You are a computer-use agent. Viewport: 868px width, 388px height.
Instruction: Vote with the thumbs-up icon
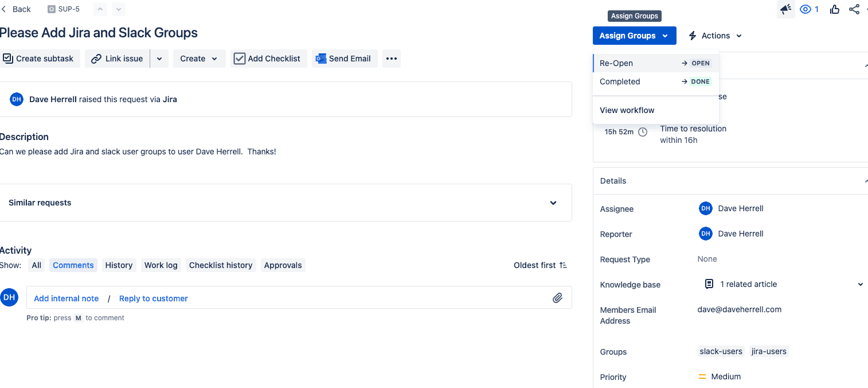point(834,9)
